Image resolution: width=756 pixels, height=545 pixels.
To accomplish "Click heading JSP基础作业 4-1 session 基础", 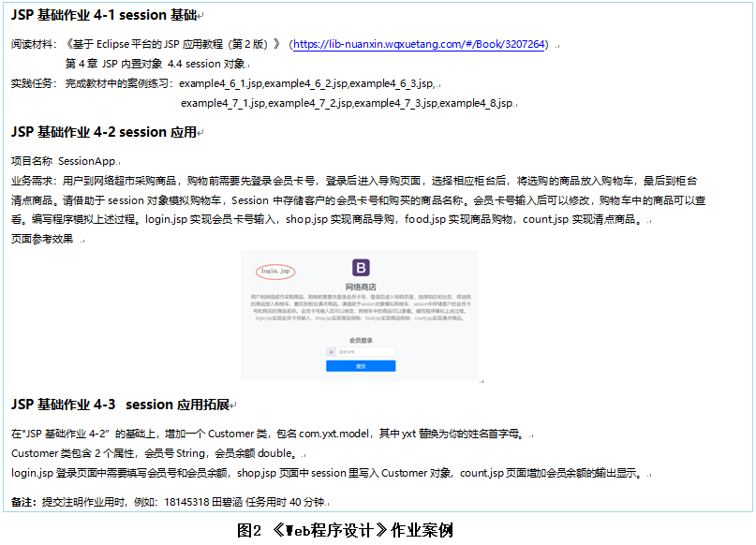I will point(104,15).
